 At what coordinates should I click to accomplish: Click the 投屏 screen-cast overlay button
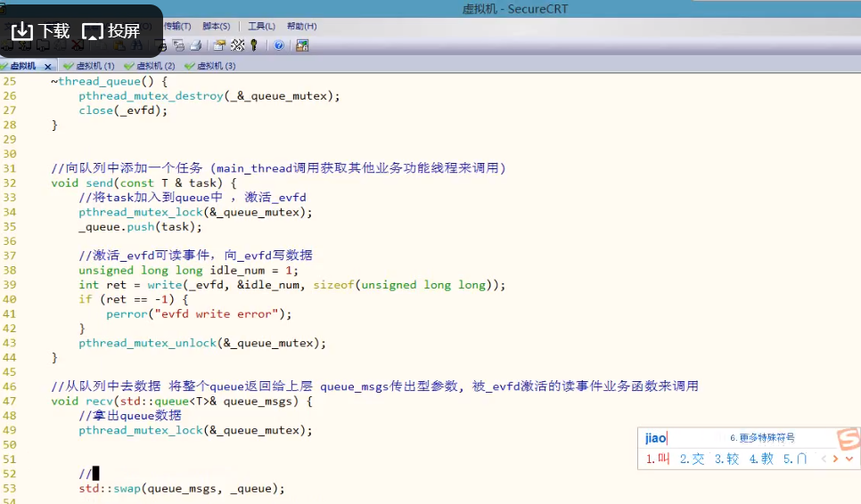tap(111, 30)
